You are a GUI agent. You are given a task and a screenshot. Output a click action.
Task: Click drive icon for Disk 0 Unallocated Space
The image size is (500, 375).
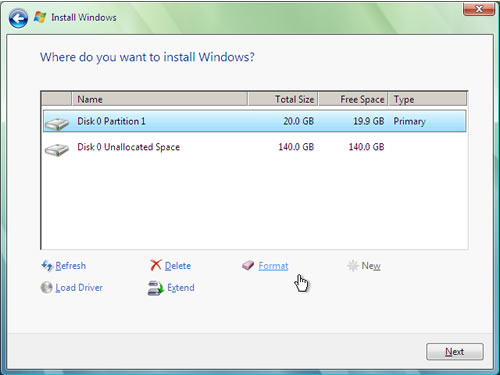[57, 149]
